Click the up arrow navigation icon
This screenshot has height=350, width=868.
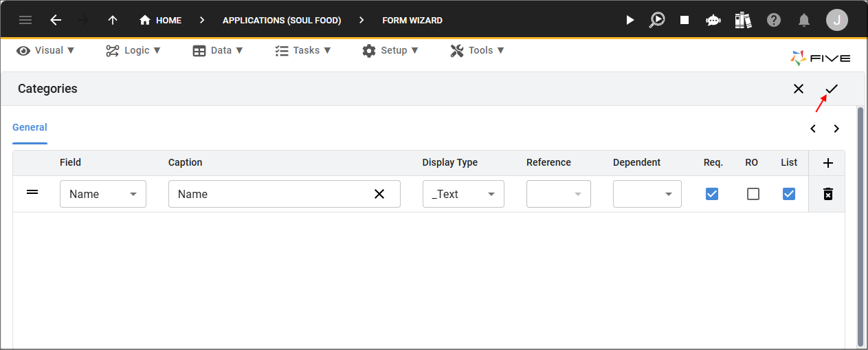click(x=113, y=20)
